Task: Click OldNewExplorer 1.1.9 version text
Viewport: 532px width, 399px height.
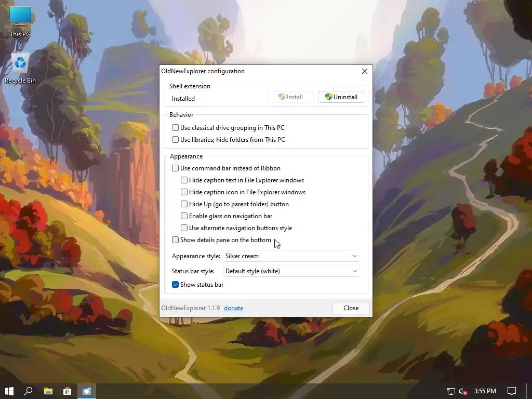Action: [190, 308]
